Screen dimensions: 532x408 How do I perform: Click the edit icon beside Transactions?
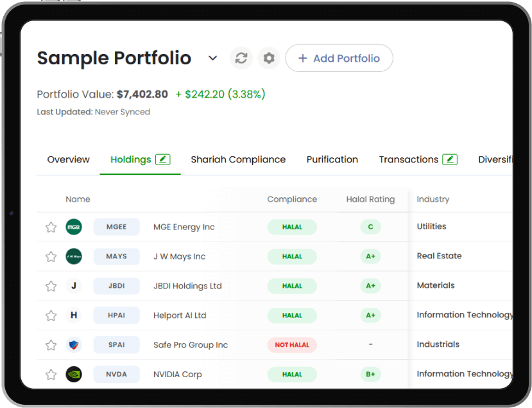click(x=450, y=159)
